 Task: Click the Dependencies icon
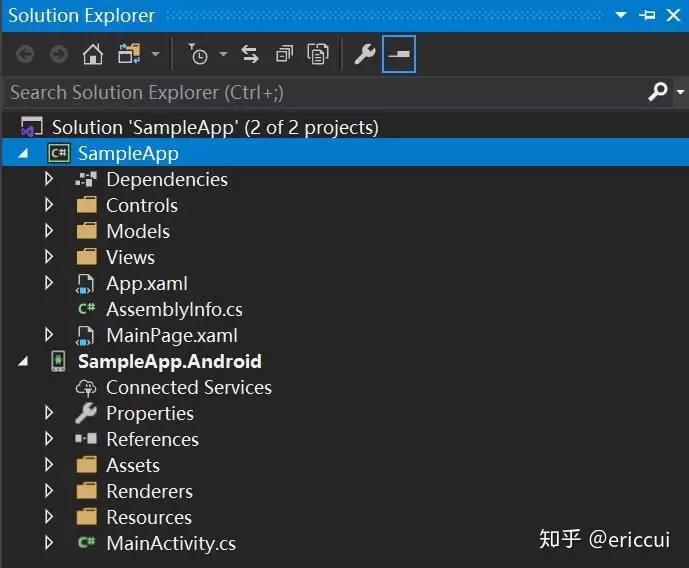click(86, 180)
